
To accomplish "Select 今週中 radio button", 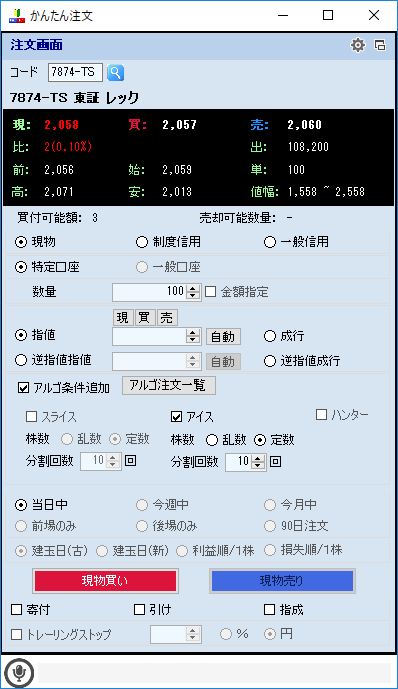I will click(x=141, y=505).
